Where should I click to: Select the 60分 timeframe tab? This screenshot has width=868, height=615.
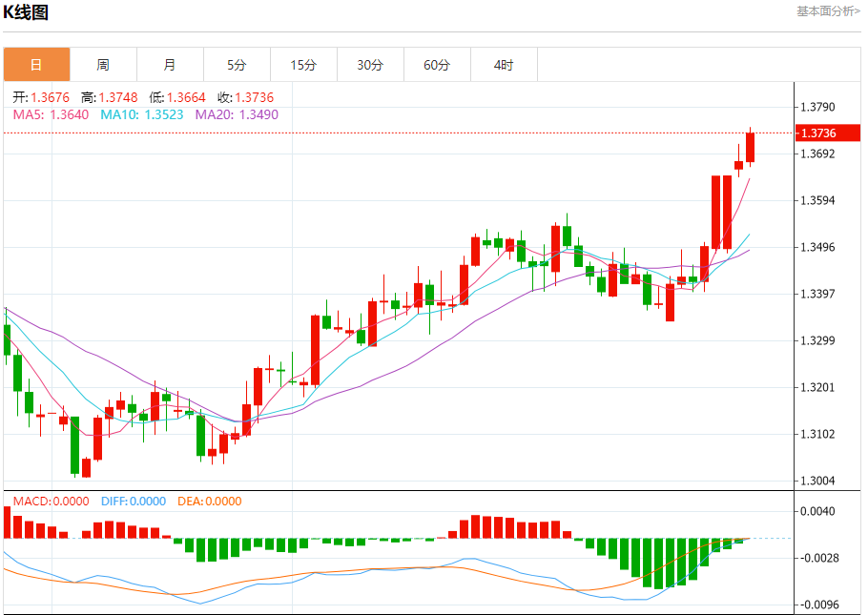437,65
